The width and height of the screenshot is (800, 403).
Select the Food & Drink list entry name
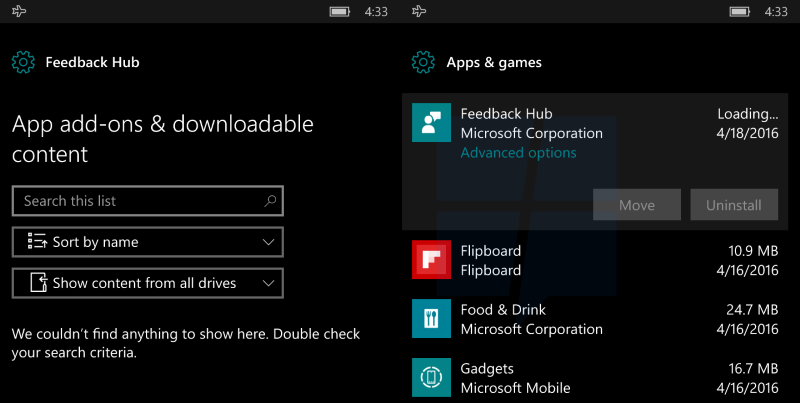tap(504, 309)
